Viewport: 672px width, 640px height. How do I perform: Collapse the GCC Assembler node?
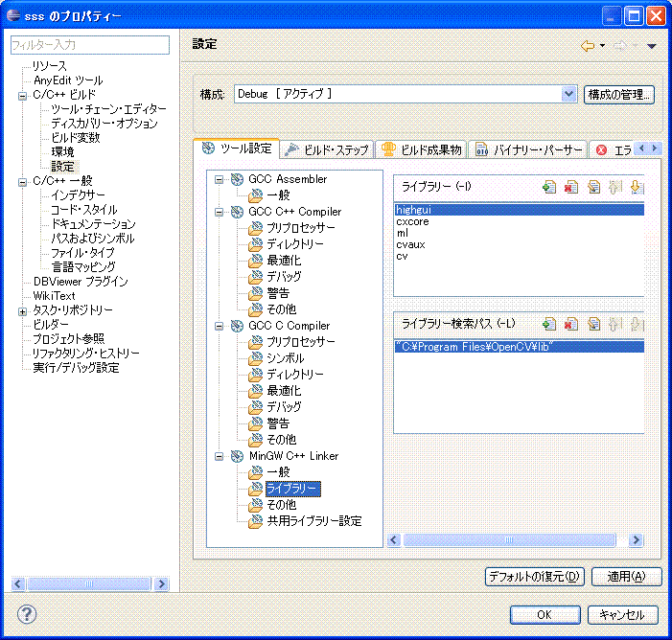click(x=219, y=179)
